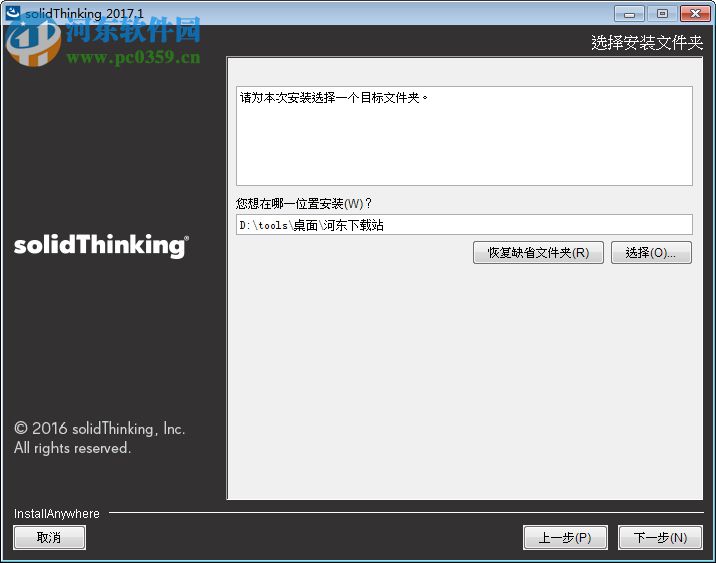Click the InstallAnywhere label
The image size is (716, 563).
tap(57, 514)
